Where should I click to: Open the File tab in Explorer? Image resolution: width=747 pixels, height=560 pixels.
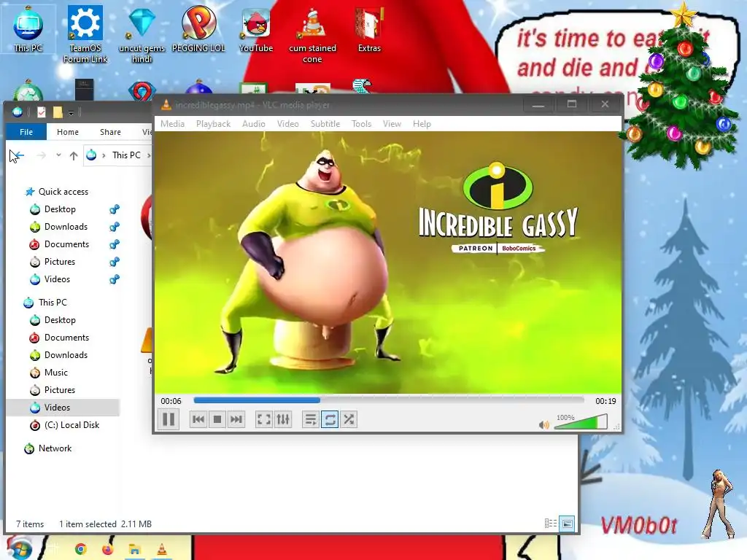[x=26, y=132]
